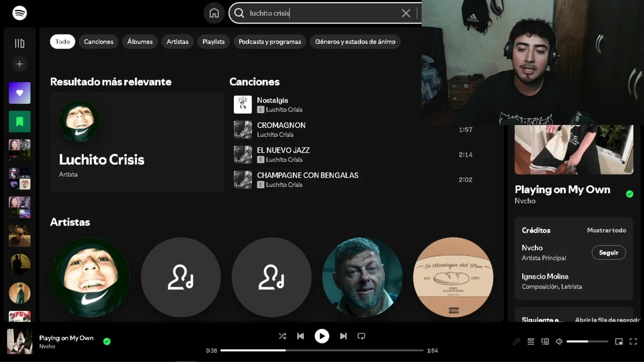Open Your Library icon in sidebar
Image resolution: width=644 pixels, height=362 pixels.
(20, 44)
